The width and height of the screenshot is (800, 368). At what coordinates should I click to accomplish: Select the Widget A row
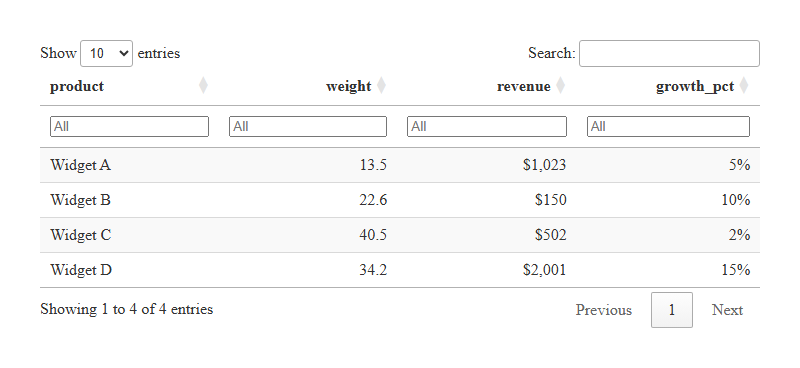click(399, 165)
